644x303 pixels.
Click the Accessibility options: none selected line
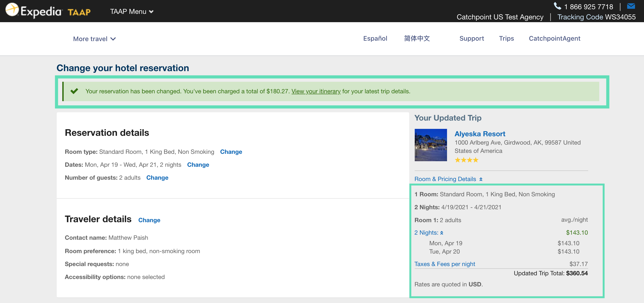point(114,277)
